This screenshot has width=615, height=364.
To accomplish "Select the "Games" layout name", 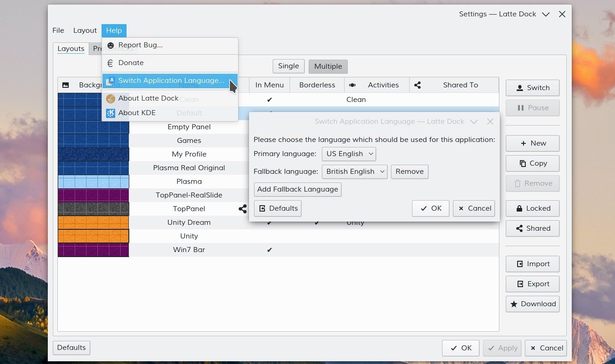I will pyautogui.click(x=189, y=141).
